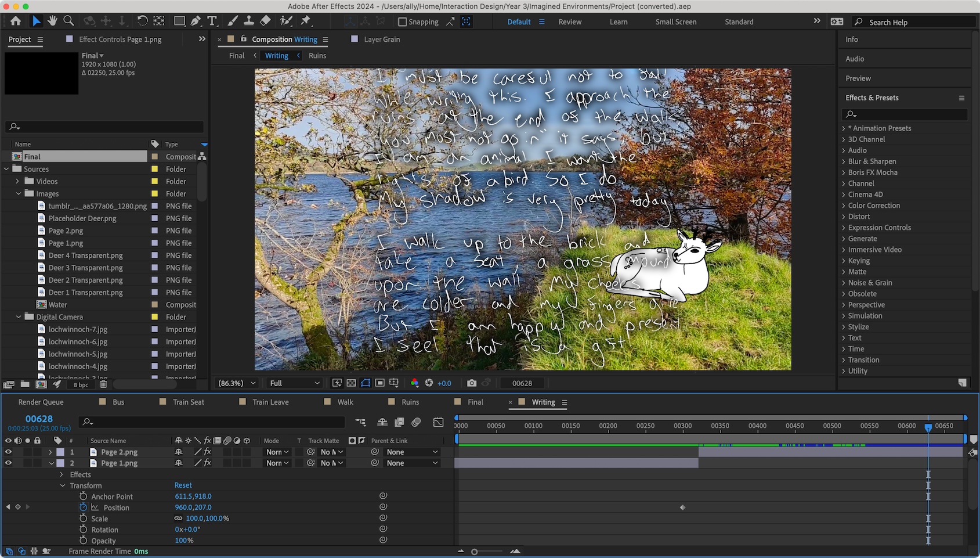Hide the Page 2.png layer
This screenshot has width=980, height=558.
tap(8, 452)
